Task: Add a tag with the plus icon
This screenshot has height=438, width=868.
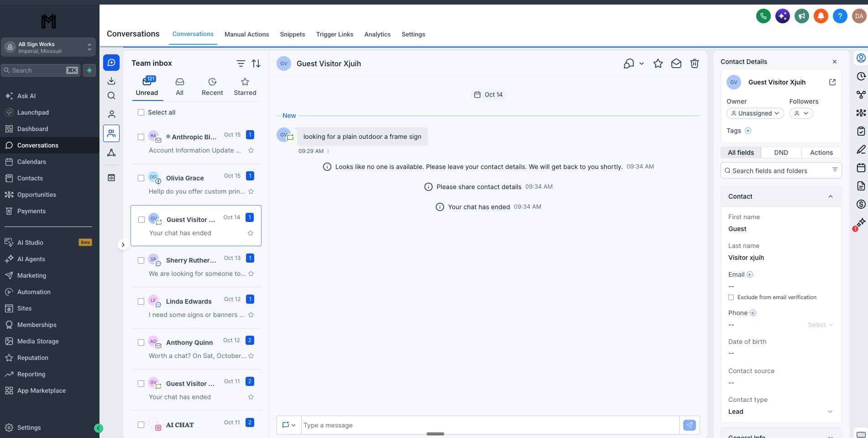Action: point(748,131)
